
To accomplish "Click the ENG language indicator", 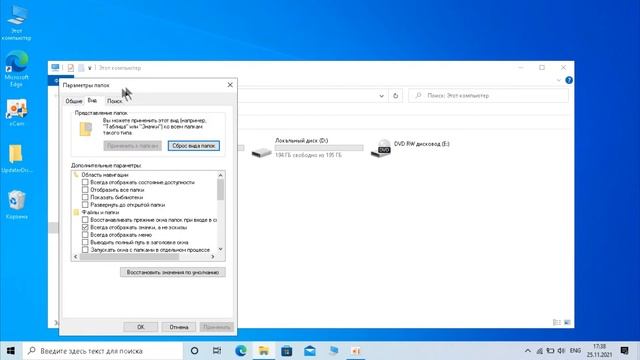I will (575, 351).
